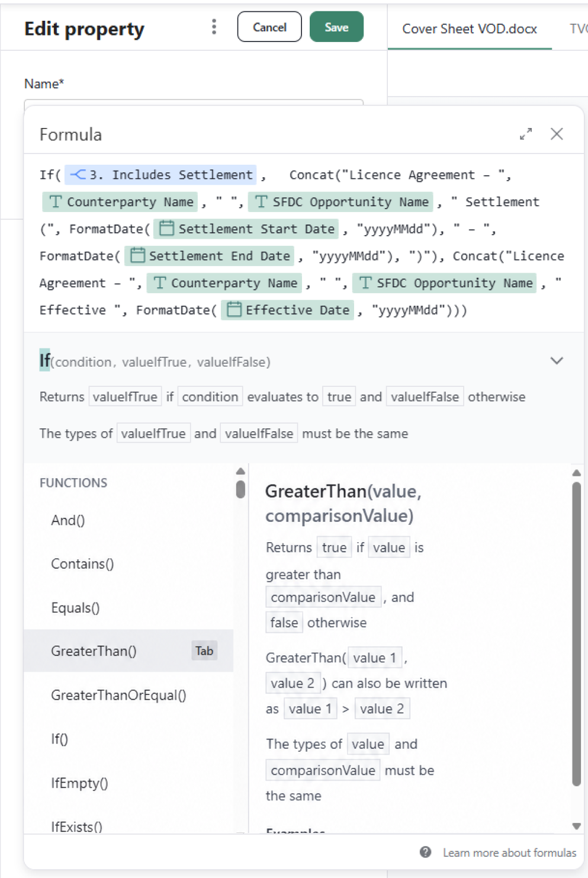
Task: Select the Settlement Start Date token
Action: 246,229
